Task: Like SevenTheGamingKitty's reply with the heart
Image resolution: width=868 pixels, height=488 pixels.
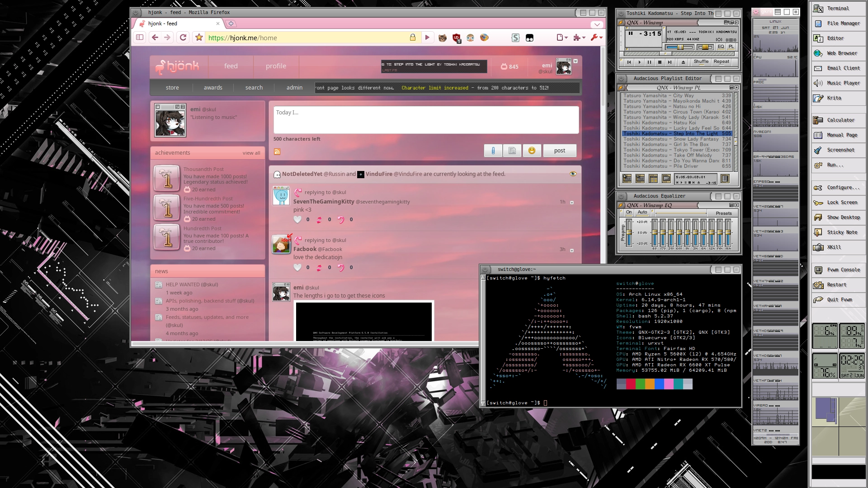Action: [x=297, y=219]
